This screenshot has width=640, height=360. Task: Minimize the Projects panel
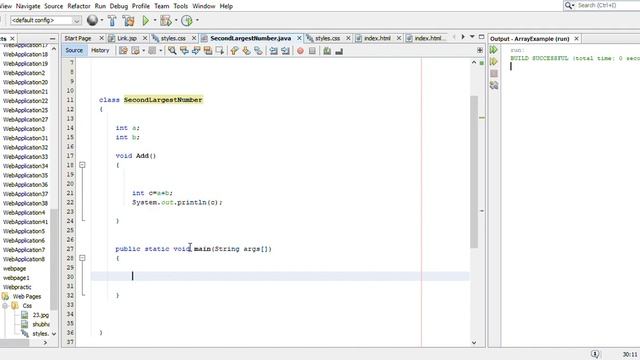point(53,38)
